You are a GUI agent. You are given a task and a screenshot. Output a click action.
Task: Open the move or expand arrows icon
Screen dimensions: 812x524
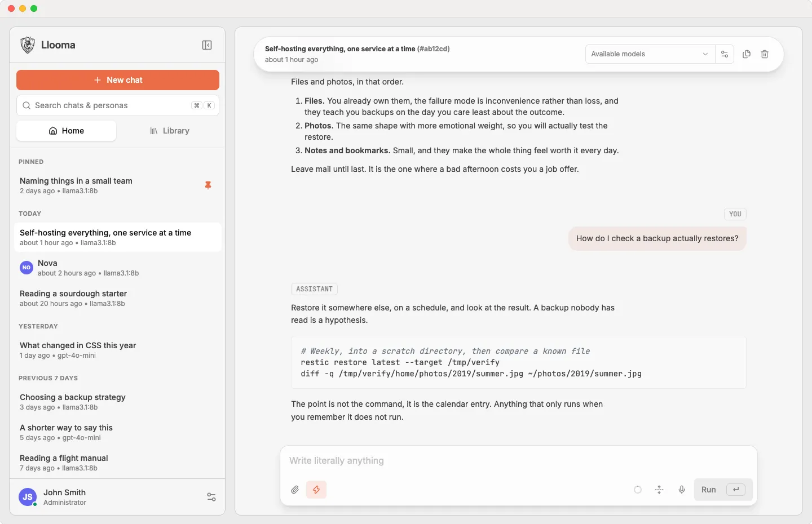point(659,490)
